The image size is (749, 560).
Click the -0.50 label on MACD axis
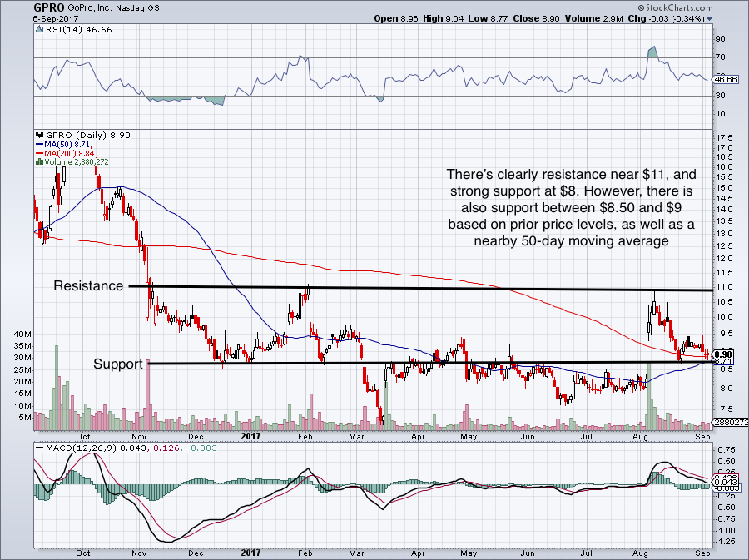(725, 507)
